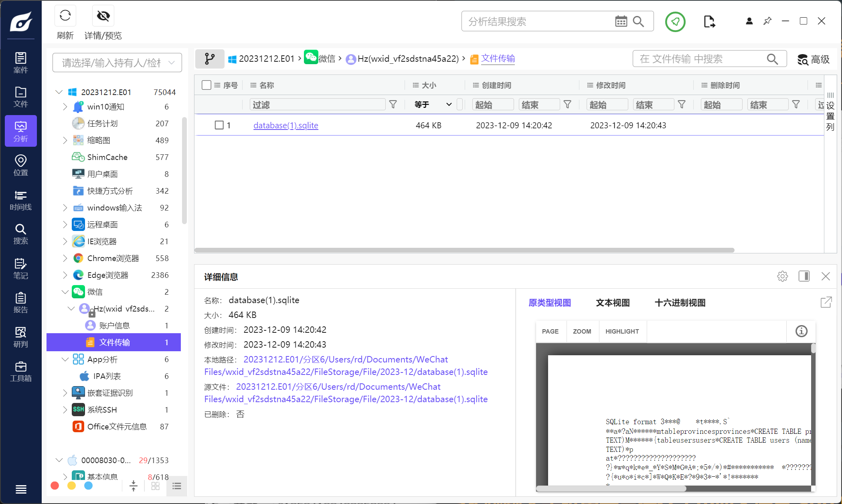The width and height of the screenshot is (842, 504).
Task: Open detail panel settings gear
Action: tap(782, 276)
